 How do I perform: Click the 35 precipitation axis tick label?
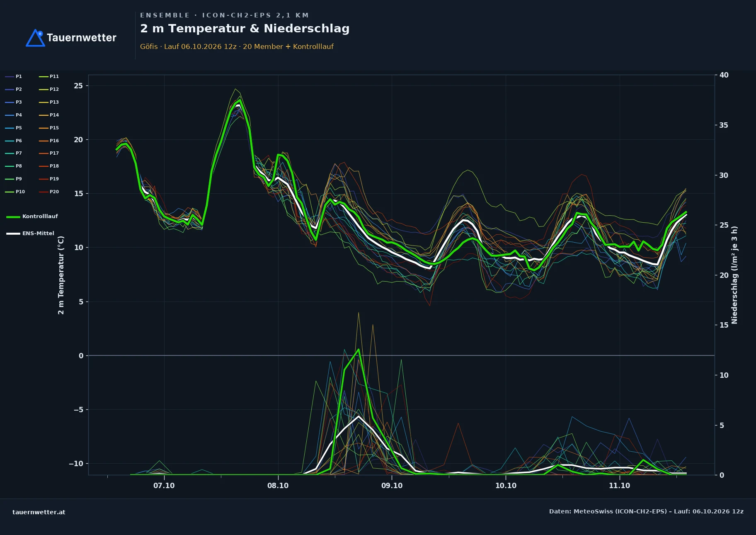pos(724,125)
